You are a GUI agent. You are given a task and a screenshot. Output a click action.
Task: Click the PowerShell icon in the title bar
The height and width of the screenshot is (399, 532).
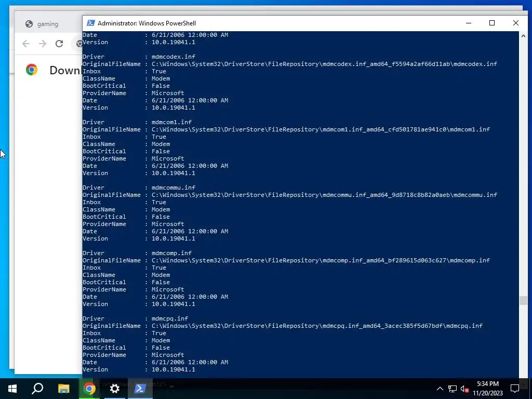pyautogui.click(x=90, y=23)
